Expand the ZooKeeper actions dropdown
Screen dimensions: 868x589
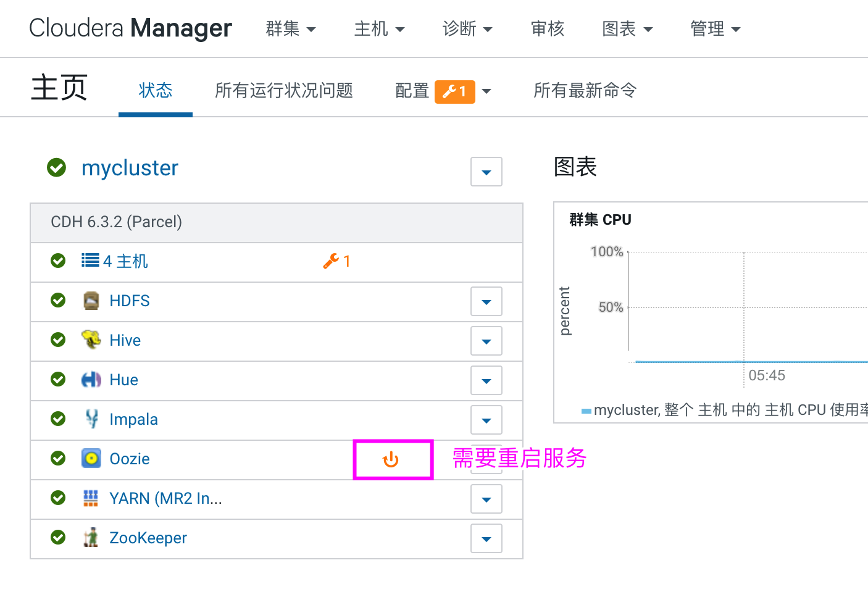pyautogui.click(x=486, y=539)
